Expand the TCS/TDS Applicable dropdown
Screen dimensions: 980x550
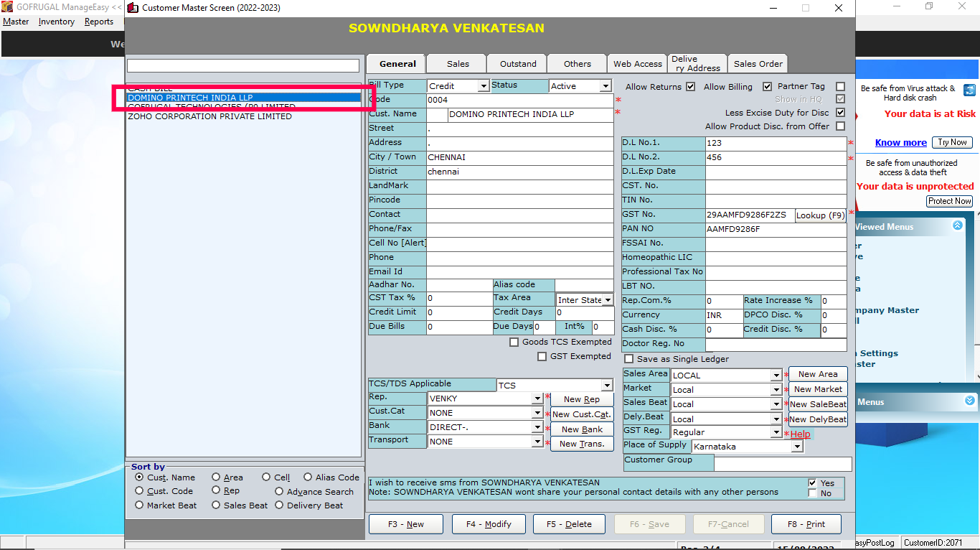tap(607, 386)
